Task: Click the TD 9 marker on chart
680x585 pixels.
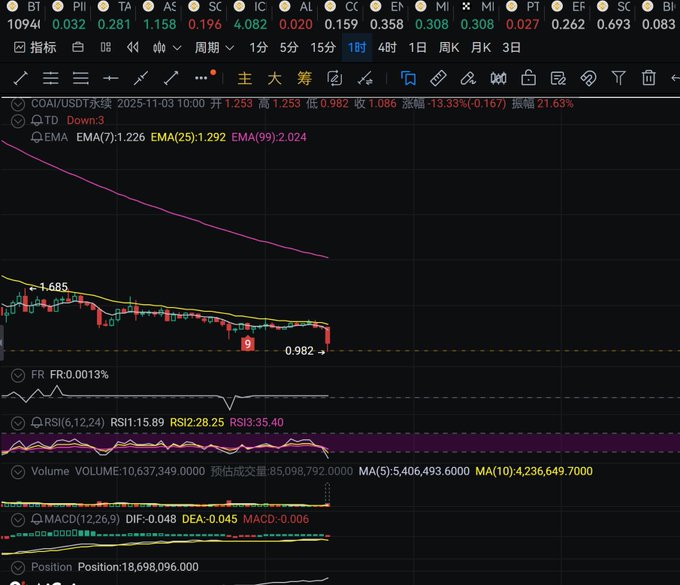Action: point(247,343)
